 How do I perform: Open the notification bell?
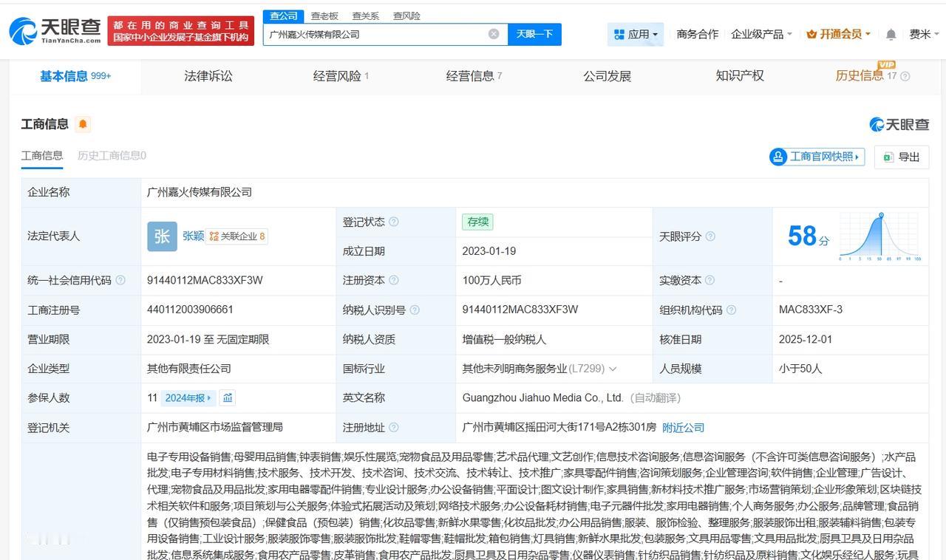pyautogui.click(x=891, y=34)
